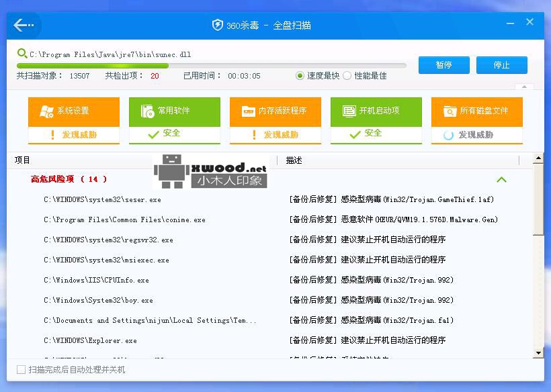Close the 360杀毒 window
551x392 pixels.
529,22
